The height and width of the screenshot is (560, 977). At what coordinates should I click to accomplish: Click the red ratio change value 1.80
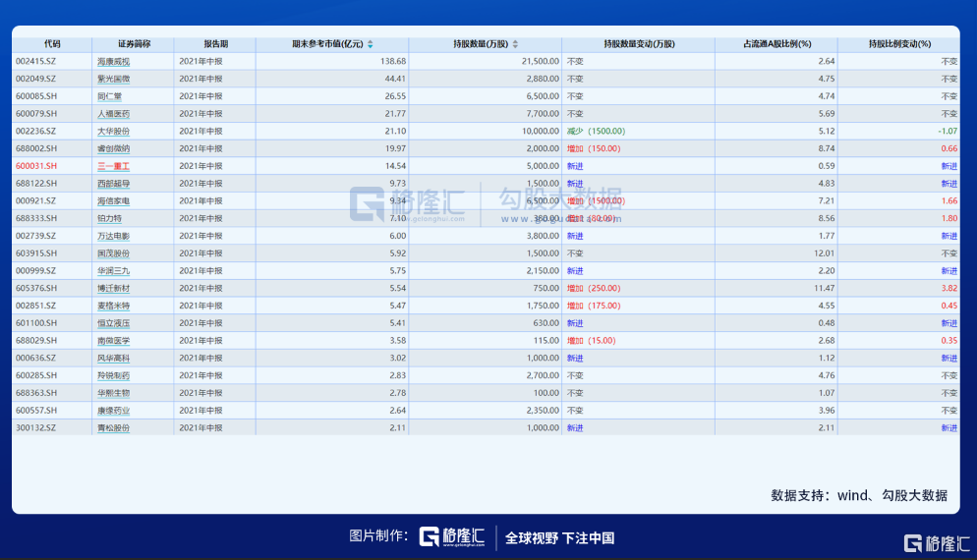pyautogui.click(x=949, y=219)
